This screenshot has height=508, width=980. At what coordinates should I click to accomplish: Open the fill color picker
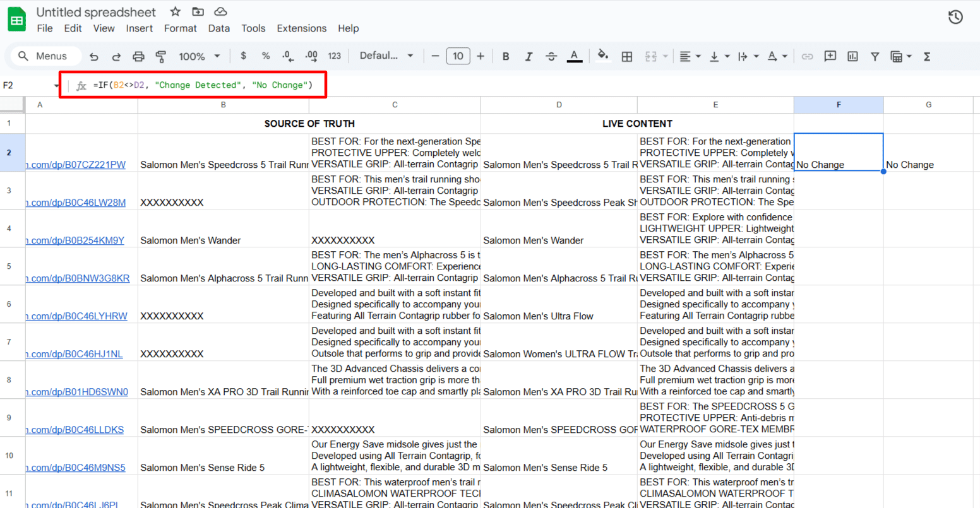603,56
